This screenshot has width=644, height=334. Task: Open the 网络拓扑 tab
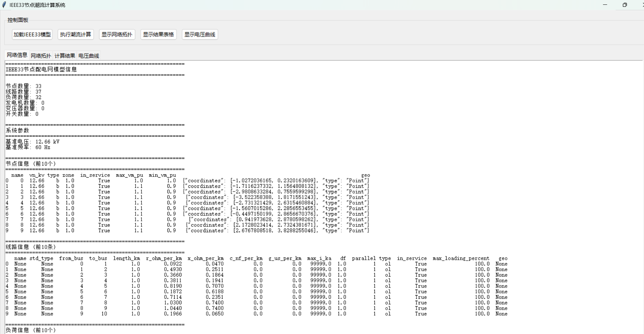(x=41, y=56)
